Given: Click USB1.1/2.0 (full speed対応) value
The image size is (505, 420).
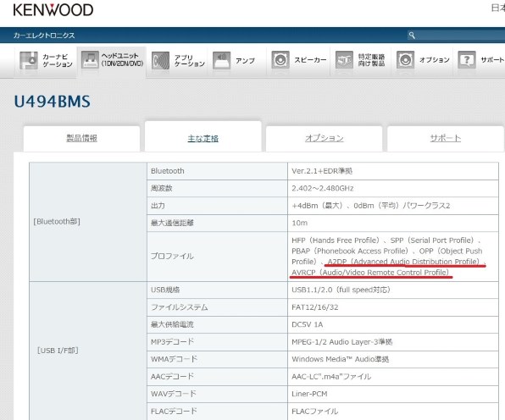Looking at the screenshot, I should click(341, 290).
